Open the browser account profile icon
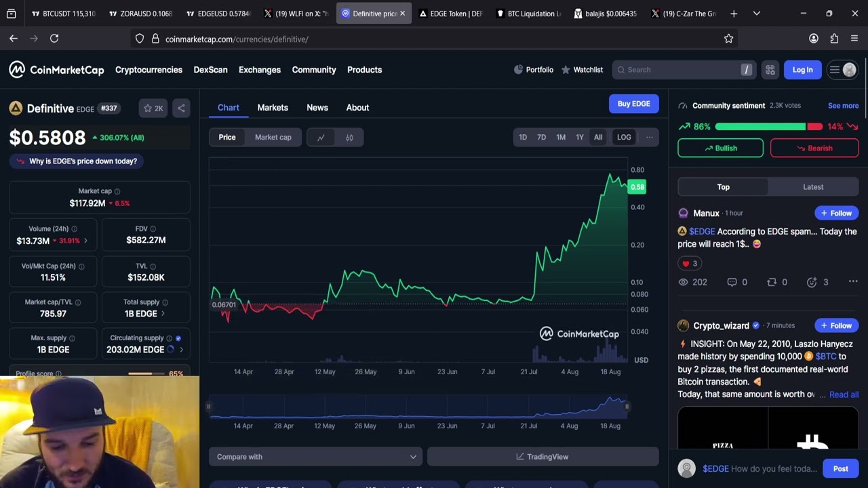 pyautogui.click(x=814, y=39)
